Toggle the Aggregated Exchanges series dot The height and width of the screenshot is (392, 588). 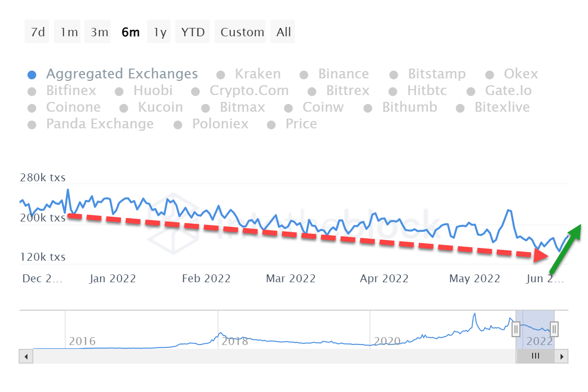[x=32, y=75]
